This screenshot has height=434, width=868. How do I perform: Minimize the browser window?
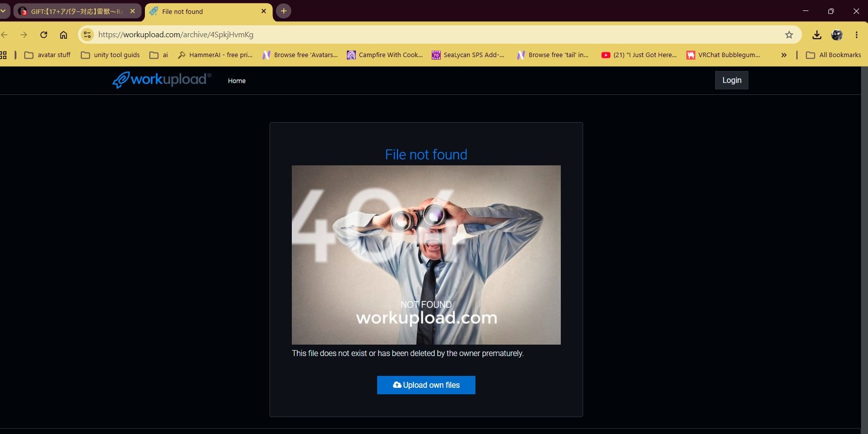point(805,11)
